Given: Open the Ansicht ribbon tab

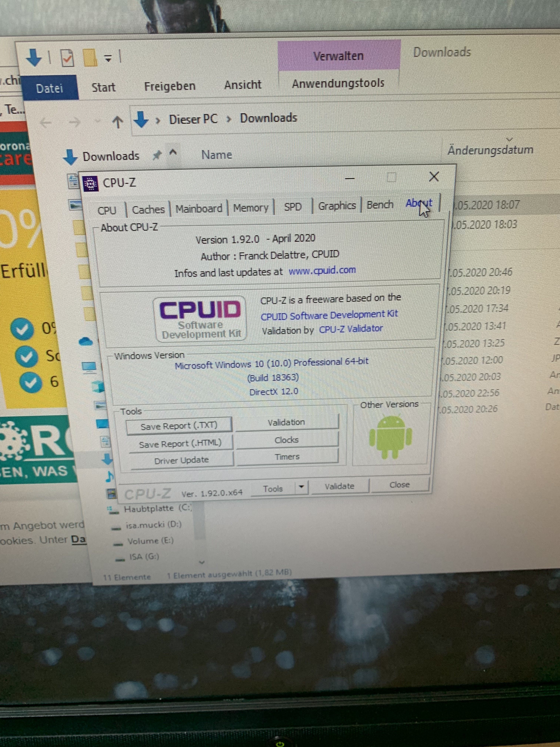Looking at the screenshot, I should [x=243, y=85].
